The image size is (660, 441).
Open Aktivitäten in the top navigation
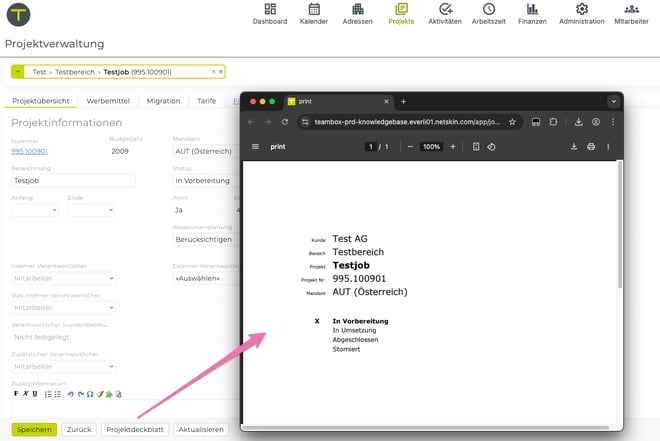[x=445, y=14]
